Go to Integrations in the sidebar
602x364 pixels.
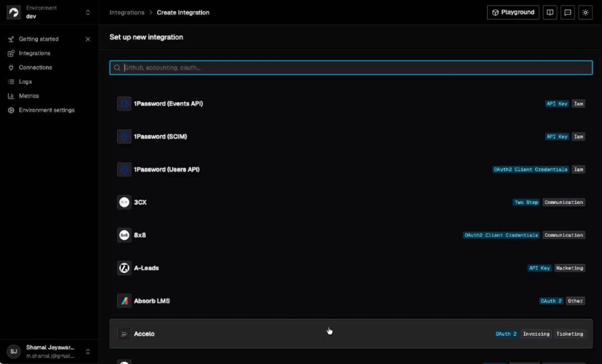[x=34, y=53]
